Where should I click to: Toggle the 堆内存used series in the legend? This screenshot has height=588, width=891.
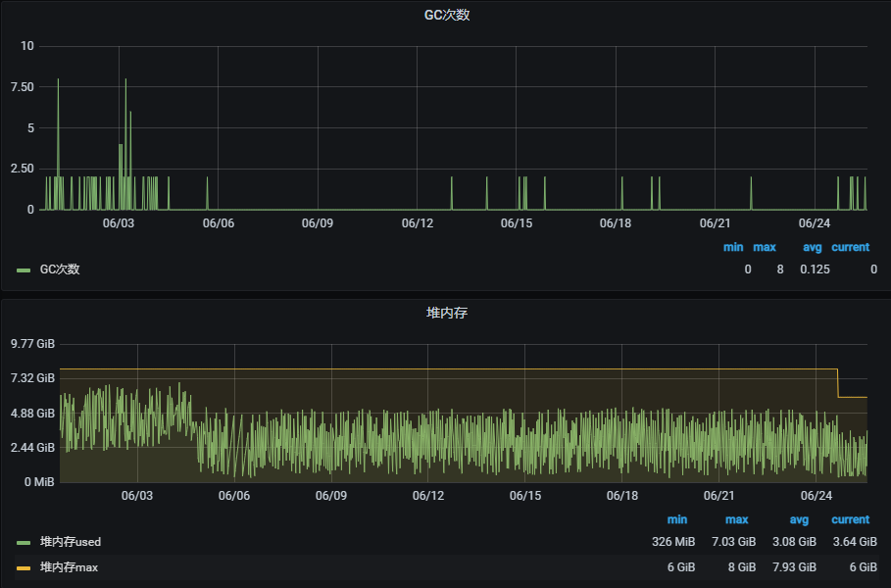(x=71, y=542)
